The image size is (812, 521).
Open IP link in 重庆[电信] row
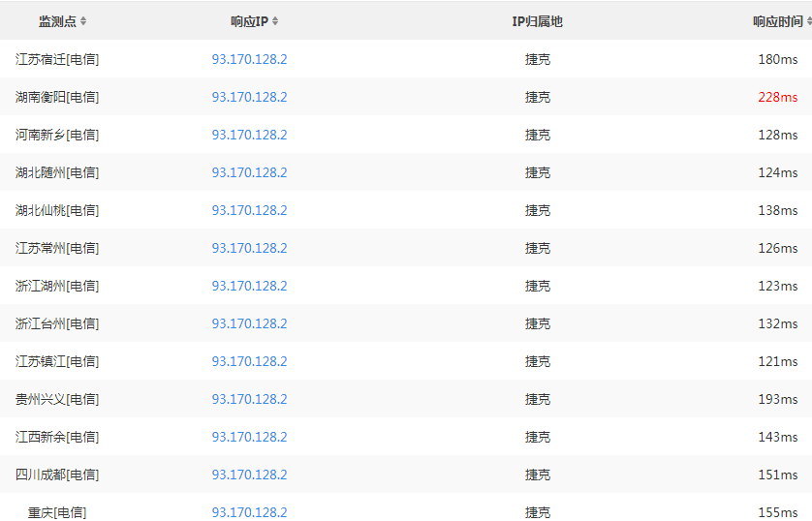coord(249,512)
